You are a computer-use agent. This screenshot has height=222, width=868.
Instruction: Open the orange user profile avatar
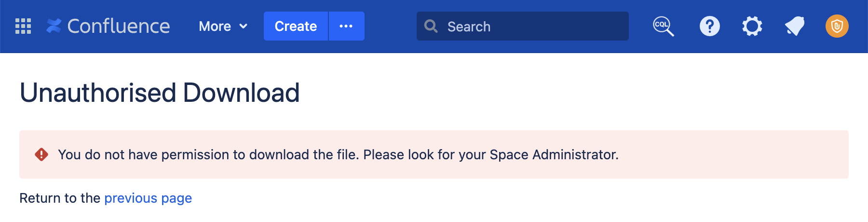point(837,26)
